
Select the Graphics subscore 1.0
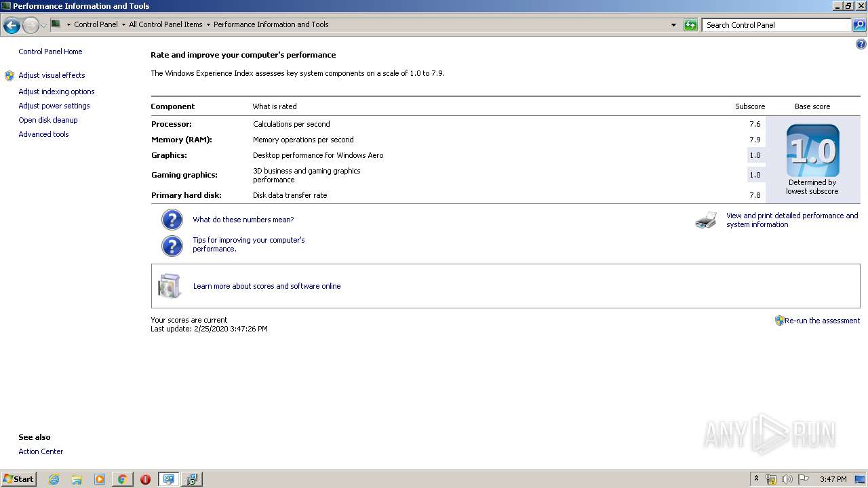tap(755, 155)
